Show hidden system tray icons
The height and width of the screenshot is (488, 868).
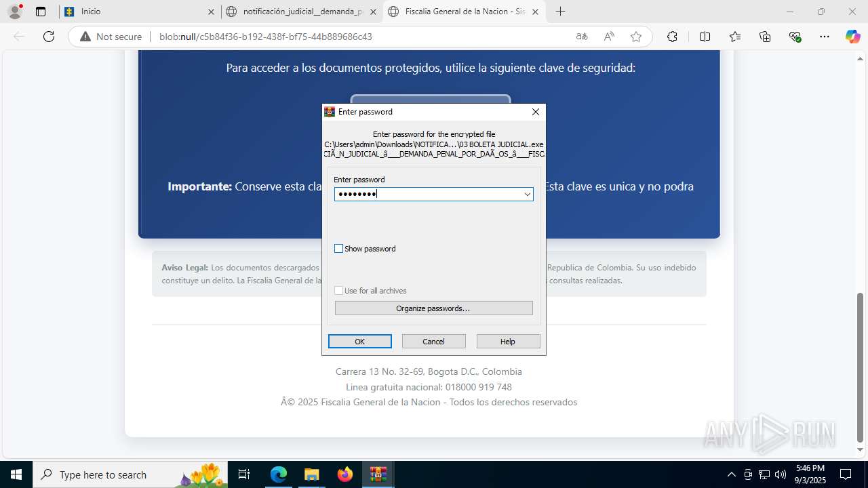pyautogui.click(x=731, y=474)
